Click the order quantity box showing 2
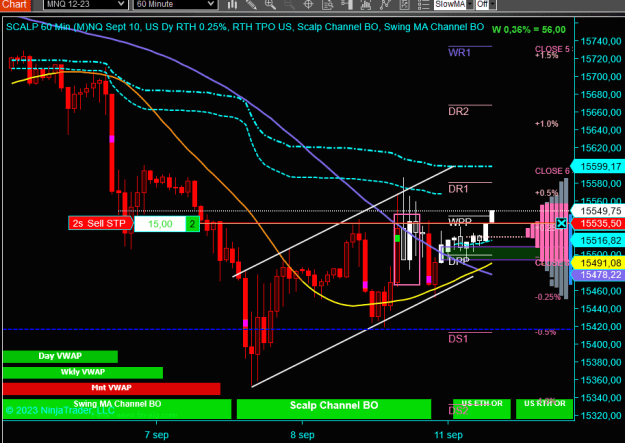The height and width of the screenshot is (443, 625). click(192, 224)
